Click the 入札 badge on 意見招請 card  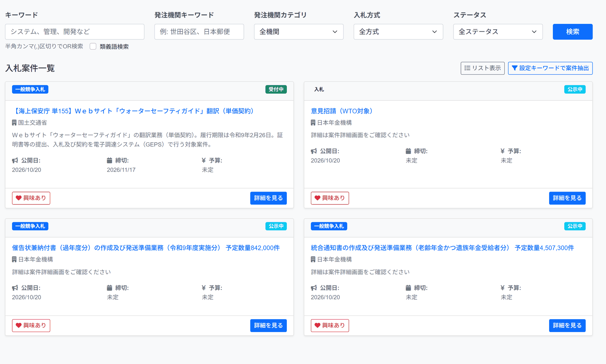(319, 89)
